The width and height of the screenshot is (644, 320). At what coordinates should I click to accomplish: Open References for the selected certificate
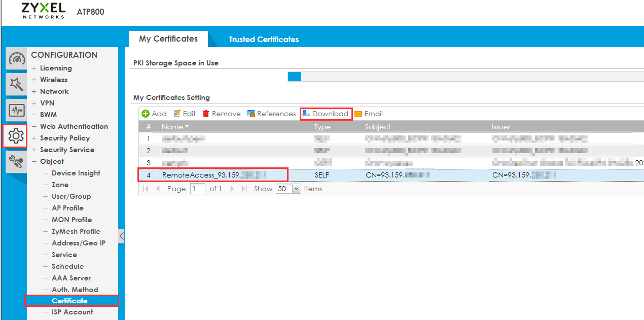(x=271, y=114)
